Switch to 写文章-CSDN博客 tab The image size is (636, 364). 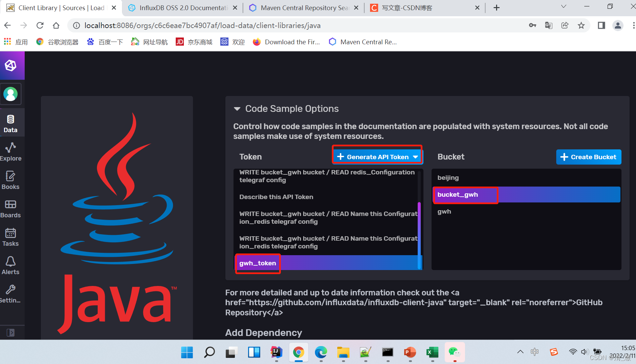tap(424, 8)
